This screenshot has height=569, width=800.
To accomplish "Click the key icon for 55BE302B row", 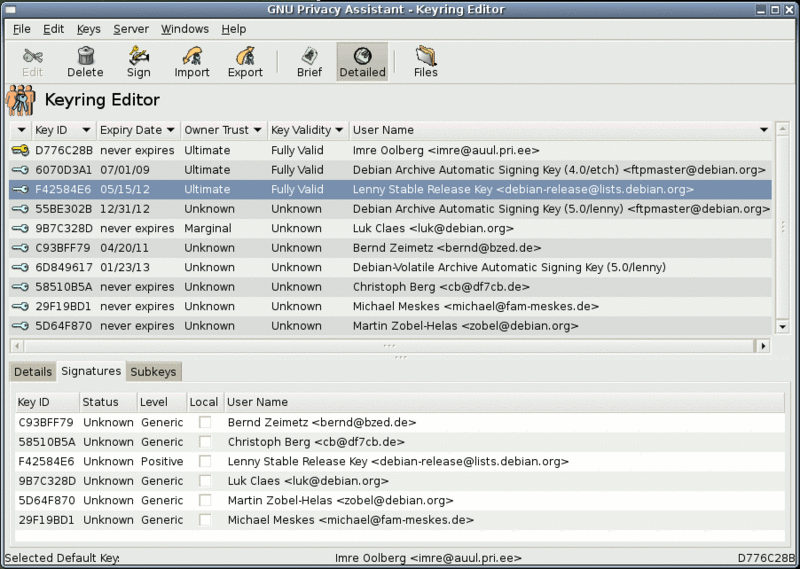I will [x=20, y=209].
